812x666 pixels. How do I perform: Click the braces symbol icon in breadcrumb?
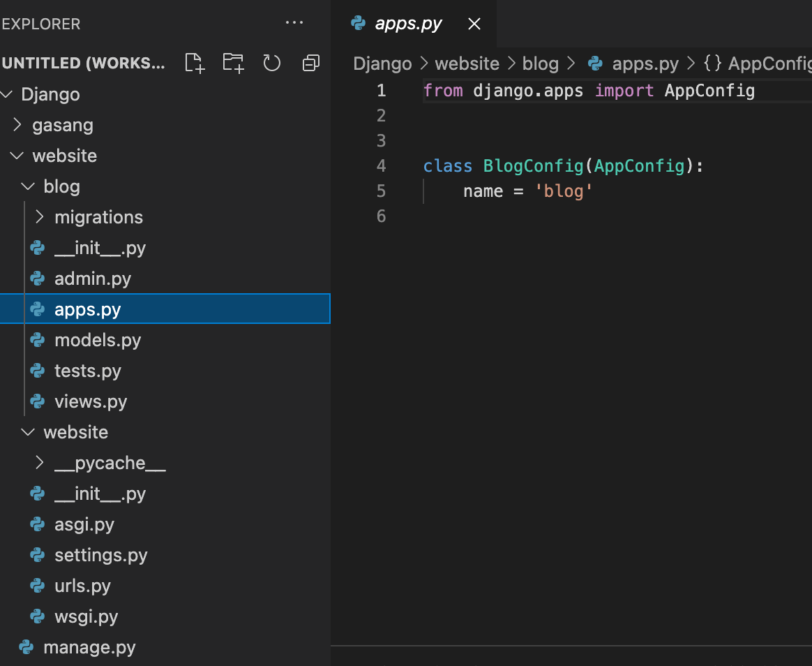712,64
